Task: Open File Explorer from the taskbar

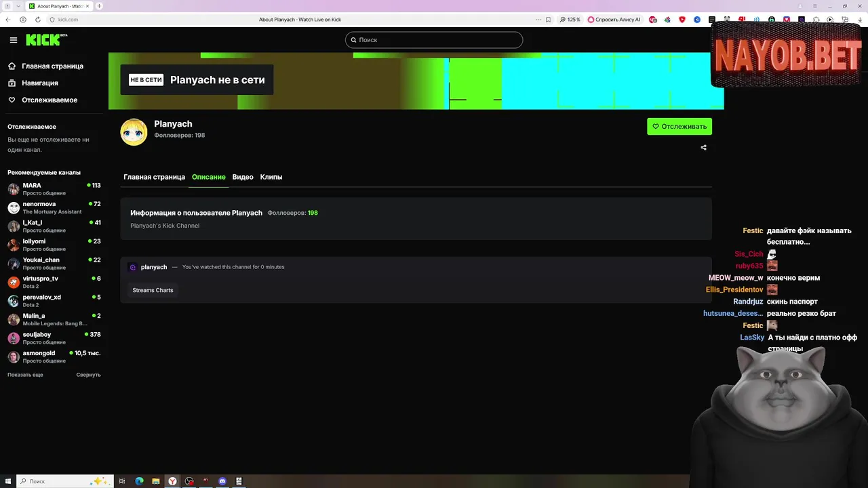Action: 156,481
